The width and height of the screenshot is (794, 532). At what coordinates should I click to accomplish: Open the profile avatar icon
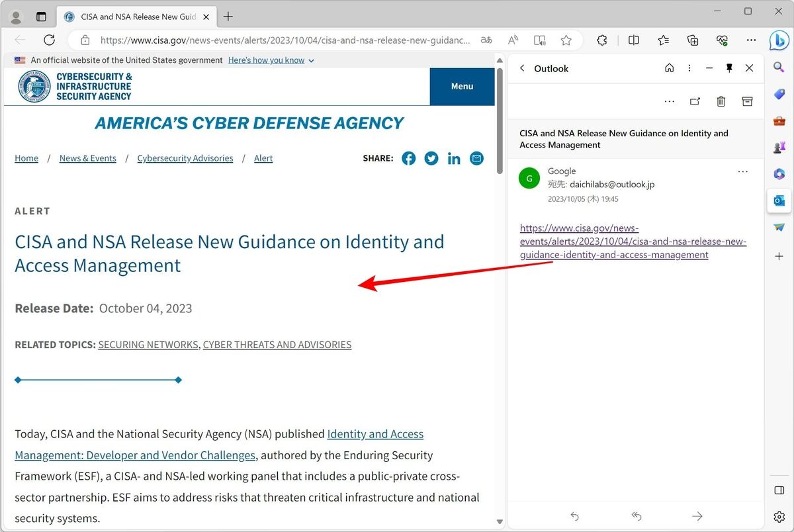[17, 17]
